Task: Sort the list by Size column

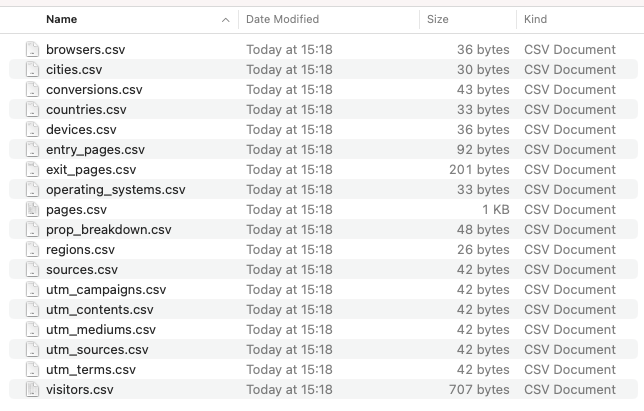Action: (x=438, y=19)
